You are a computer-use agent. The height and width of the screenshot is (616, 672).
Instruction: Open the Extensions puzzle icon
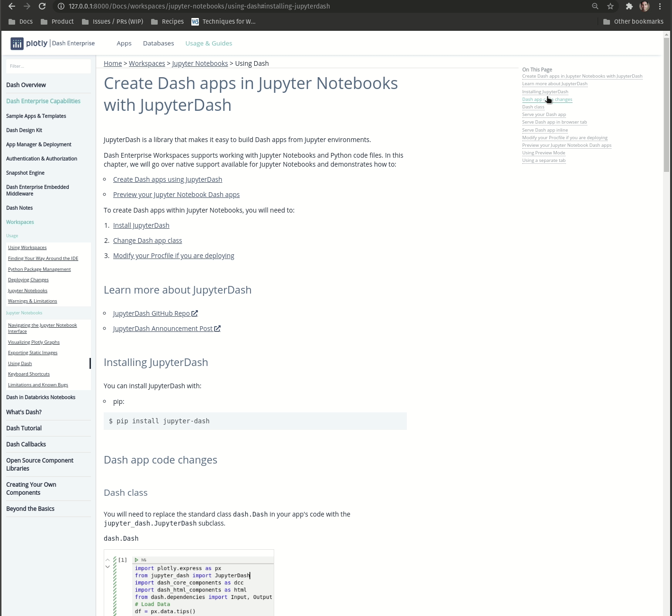tap(629, 6)
